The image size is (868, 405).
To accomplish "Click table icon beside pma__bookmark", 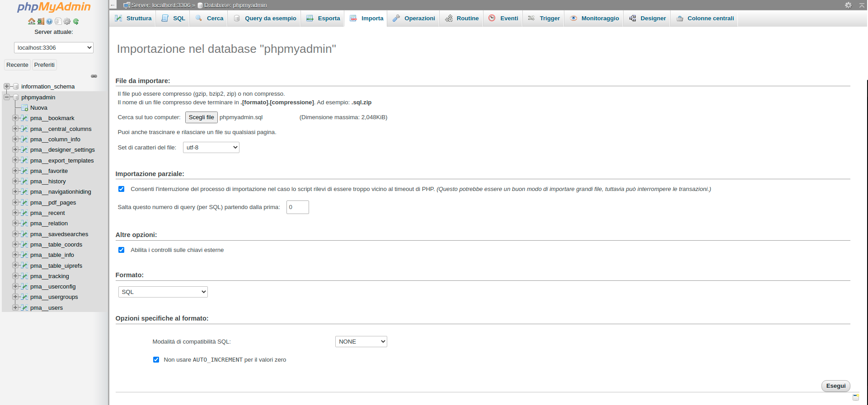I will (25, 118).
